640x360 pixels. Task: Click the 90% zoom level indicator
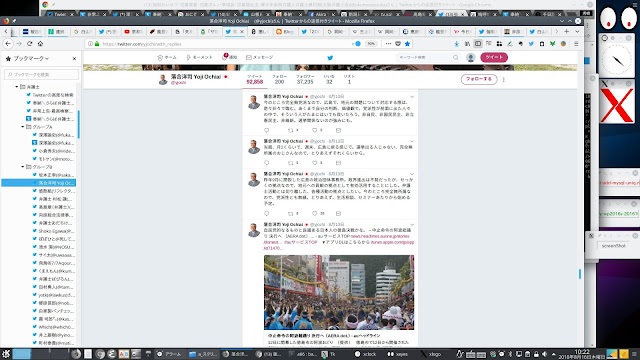click(371, 44)
